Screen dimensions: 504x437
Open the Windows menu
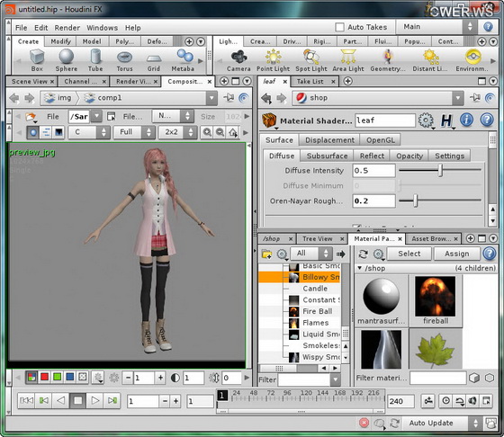click(103, 28)
